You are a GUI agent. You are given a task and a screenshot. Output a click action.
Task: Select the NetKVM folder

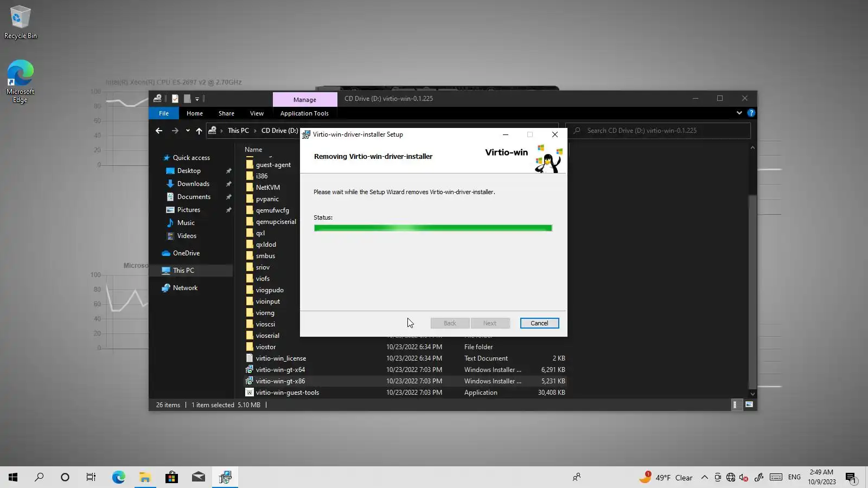point(267,188)
